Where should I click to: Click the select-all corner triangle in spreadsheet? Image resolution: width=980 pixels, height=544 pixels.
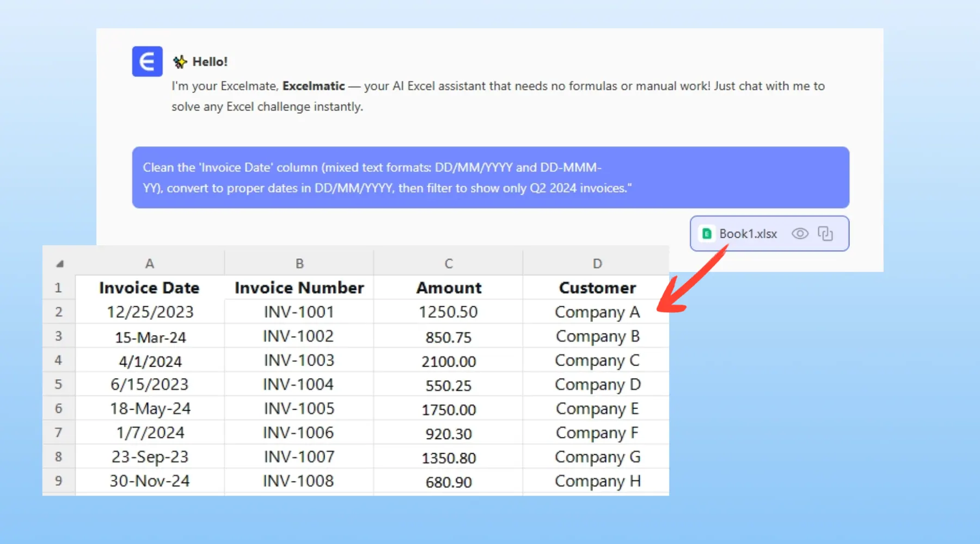(x=59, y=264)
